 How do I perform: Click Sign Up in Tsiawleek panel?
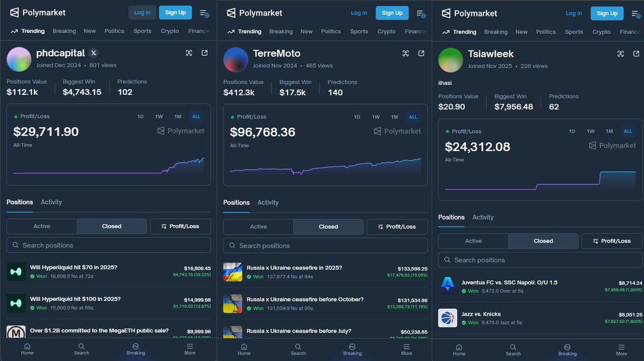click(607, 13)
